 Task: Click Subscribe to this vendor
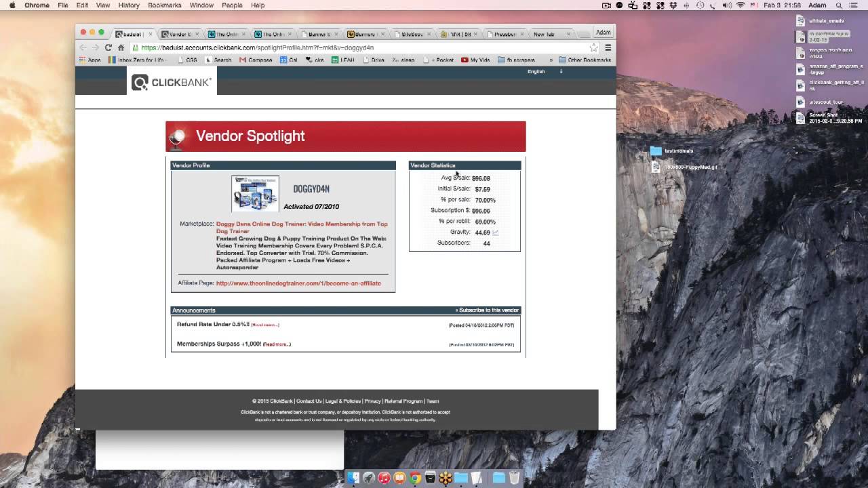pos(487,310)
